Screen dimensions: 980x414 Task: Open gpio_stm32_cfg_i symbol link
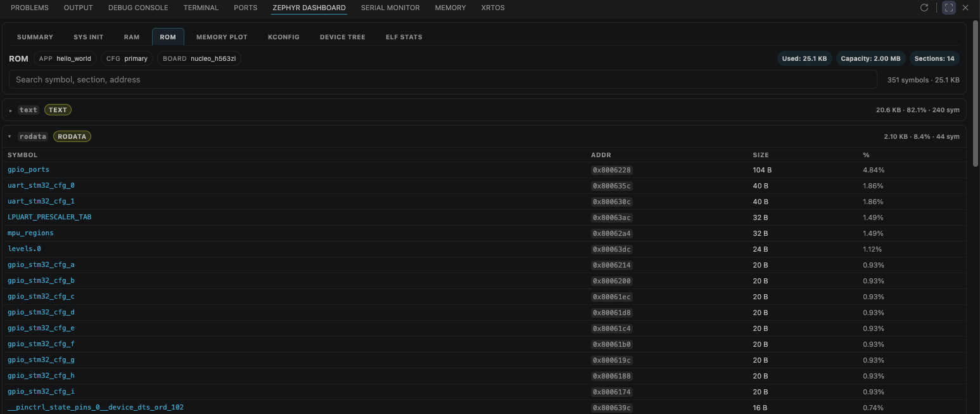41,392
